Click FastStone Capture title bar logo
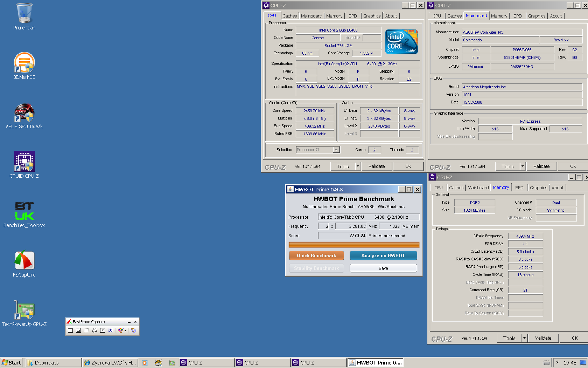This screenshot has height=368, width=588. 69,322
